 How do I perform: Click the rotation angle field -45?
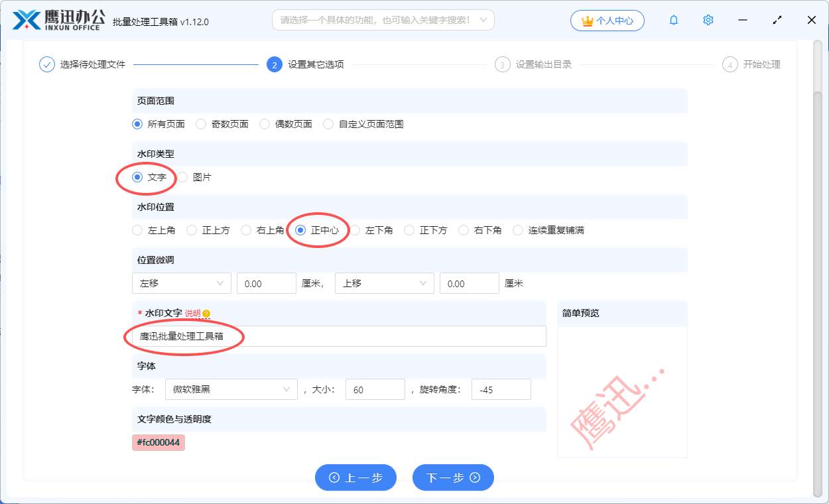click(x=501, y=389)
